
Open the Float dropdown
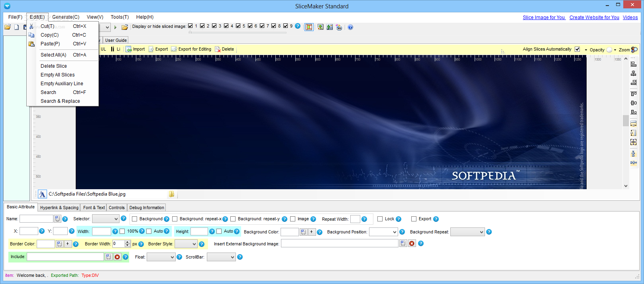[161, 257]
